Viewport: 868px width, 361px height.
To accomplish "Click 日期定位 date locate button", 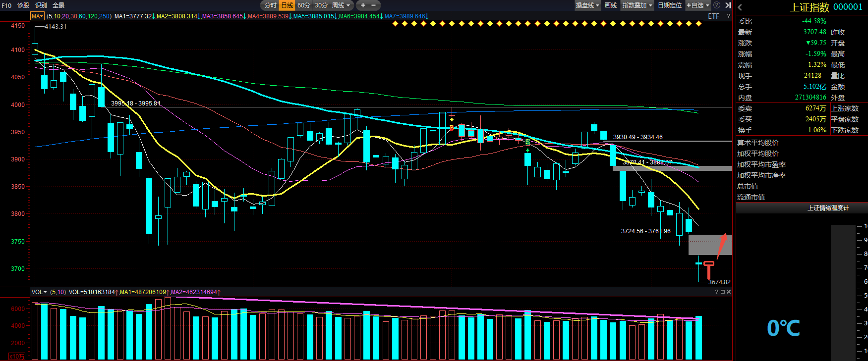I will (670, 5).
